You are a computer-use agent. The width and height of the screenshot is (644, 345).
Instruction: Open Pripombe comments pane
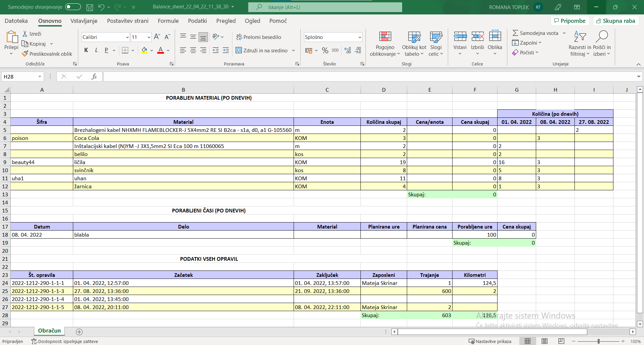pyautogui.click(x=570, y=21)
